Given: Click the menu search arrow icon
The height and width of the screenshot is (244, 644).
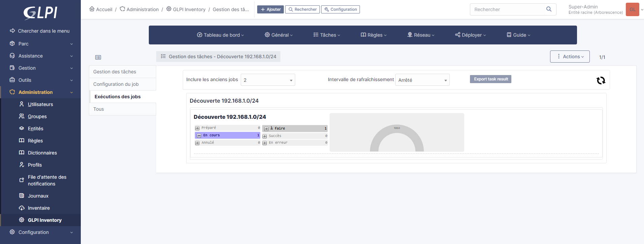Looking at the screenshot, I should (x=12, y=31).
